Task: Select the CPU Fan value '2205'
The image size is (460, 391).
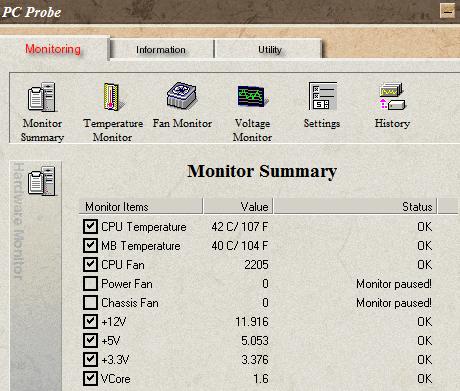Action: (x=256, y=265)
